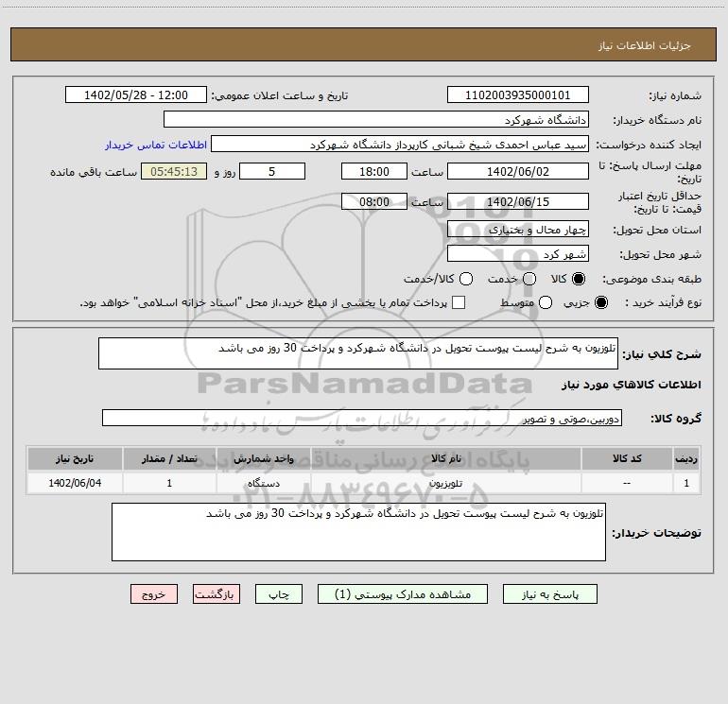This screenshot has height=704, width=728.
Task: Click the buyer notes 'توضیحات خریدار' box
Action: click(x=358, y=532)
